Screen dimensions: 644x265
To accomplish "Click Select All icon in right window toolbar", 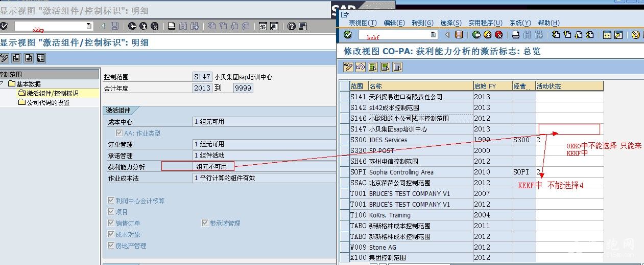I will tap(373, 67).
